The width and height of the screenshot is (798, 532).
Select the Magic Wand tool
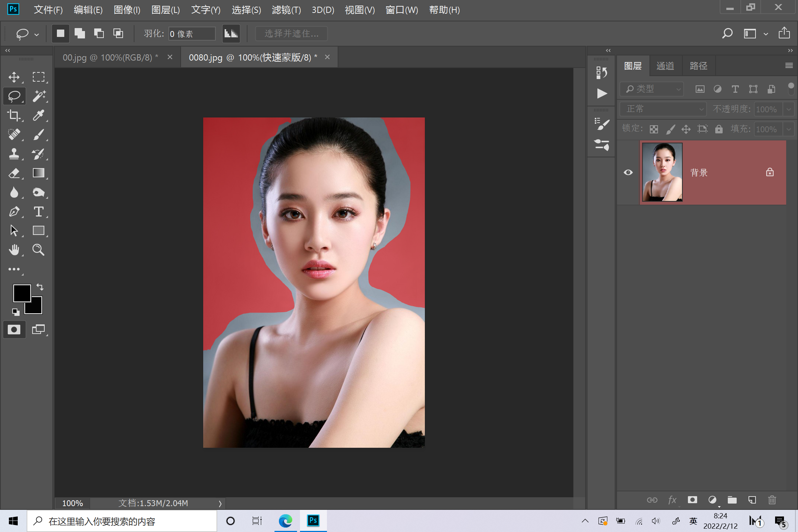38,96
